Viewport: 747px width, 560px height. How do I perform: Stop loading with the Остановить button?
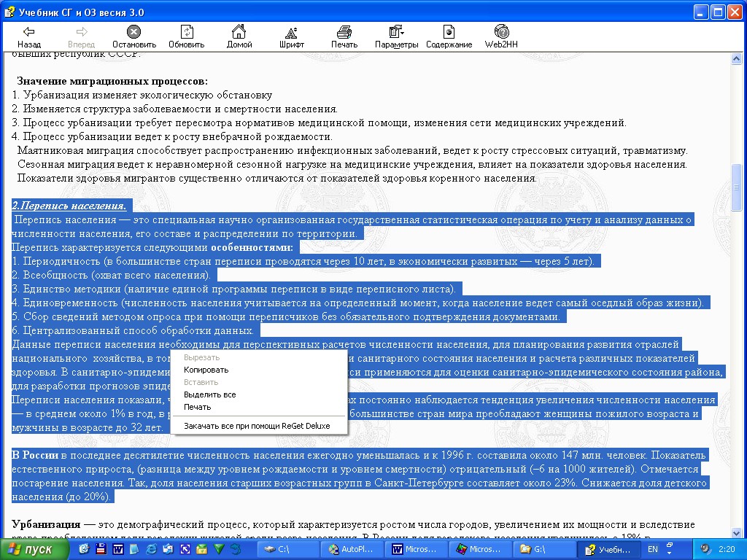point(134,37)
